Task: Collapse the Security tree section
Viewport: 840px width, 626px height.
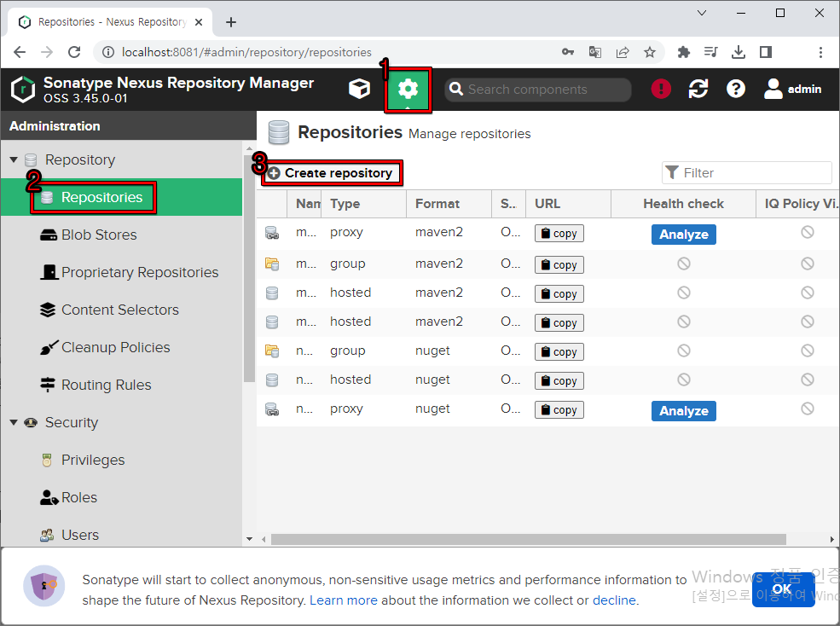Action: pos(14,422)
